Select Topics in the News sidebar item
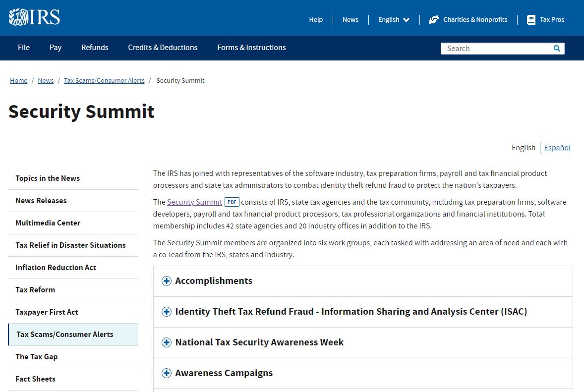584x392 pixels. pyautogui.click(x=73, y=178)
